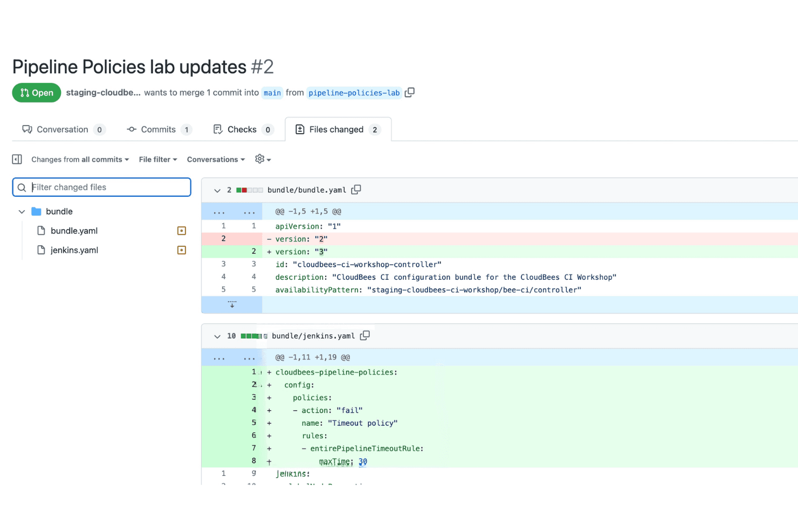Collapse the bundle folder in file tree
The width and height of the screenshot is (798, 532).
[x=22, y=212]
